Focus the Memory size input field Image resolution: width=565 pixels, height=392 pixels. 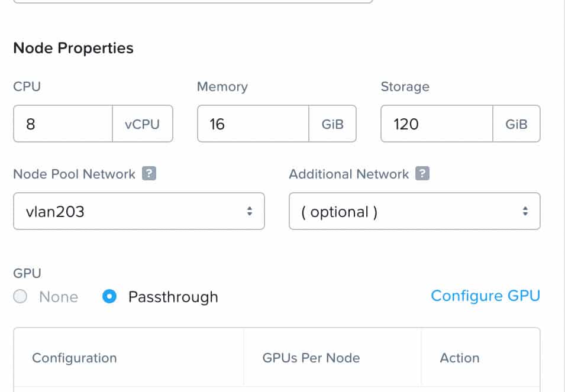coord(253,124)
